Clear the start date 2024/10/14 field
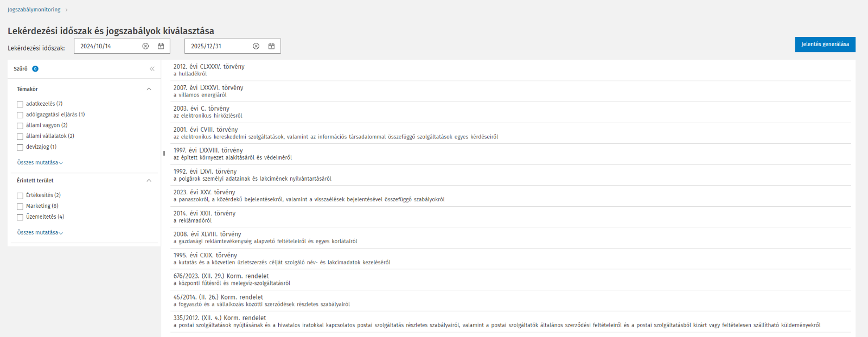This screenshot has width=868, height=337. click(x=145, y=46)
